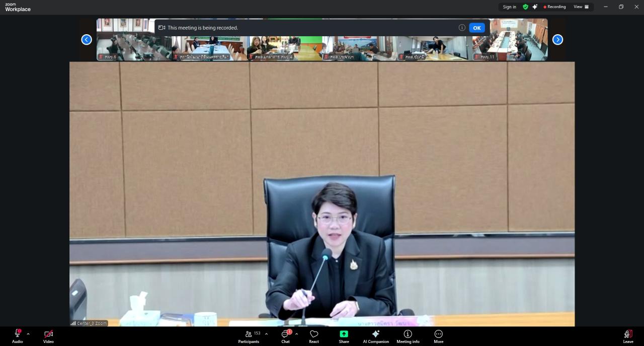Mute the microphone

coord(17,334)
